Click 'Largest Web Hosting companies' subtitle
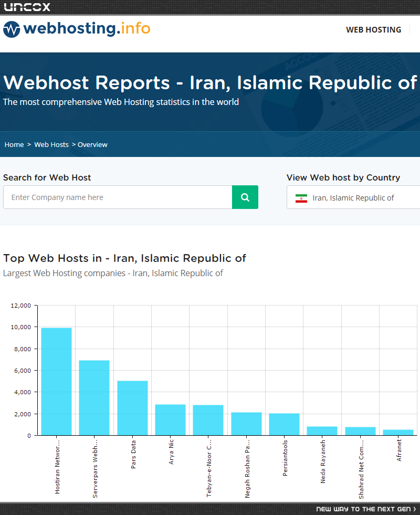Viewport: 420px width, 515px height. (113, 274)
